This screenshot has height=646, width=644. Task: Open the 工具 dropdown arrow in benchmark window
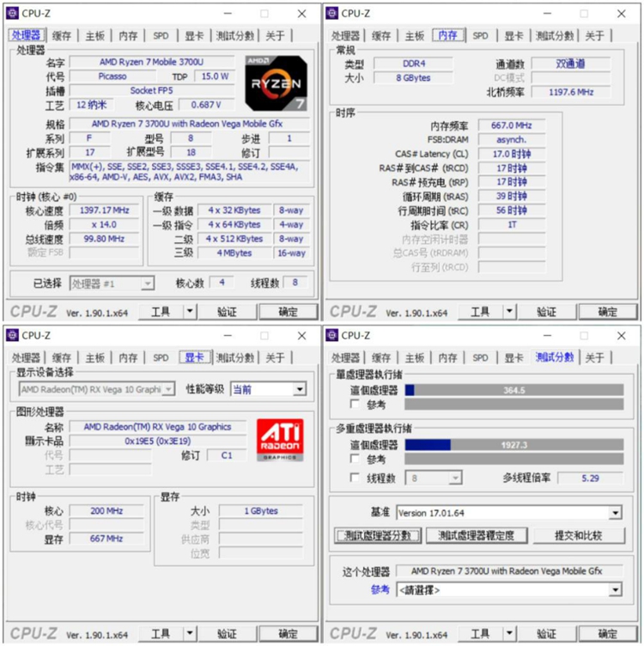pyautogui.click(x=509, y=633)
